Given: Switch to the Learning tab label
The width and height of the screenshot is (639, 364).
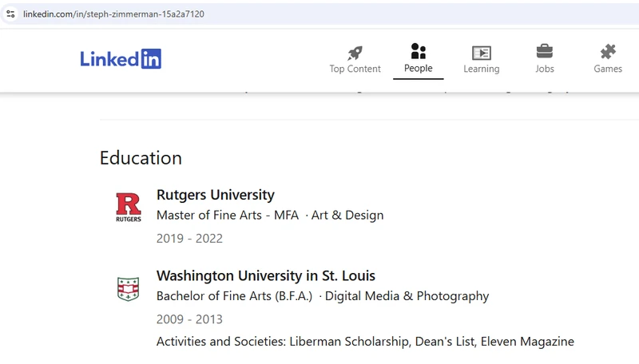Looking at the screenshot, I should tap(482, 69).
